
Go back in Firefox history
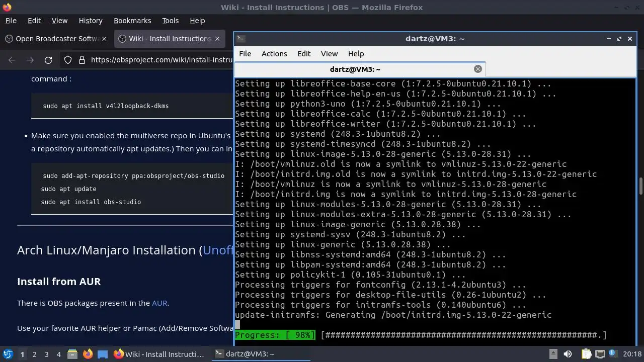(x=12, y=60)
